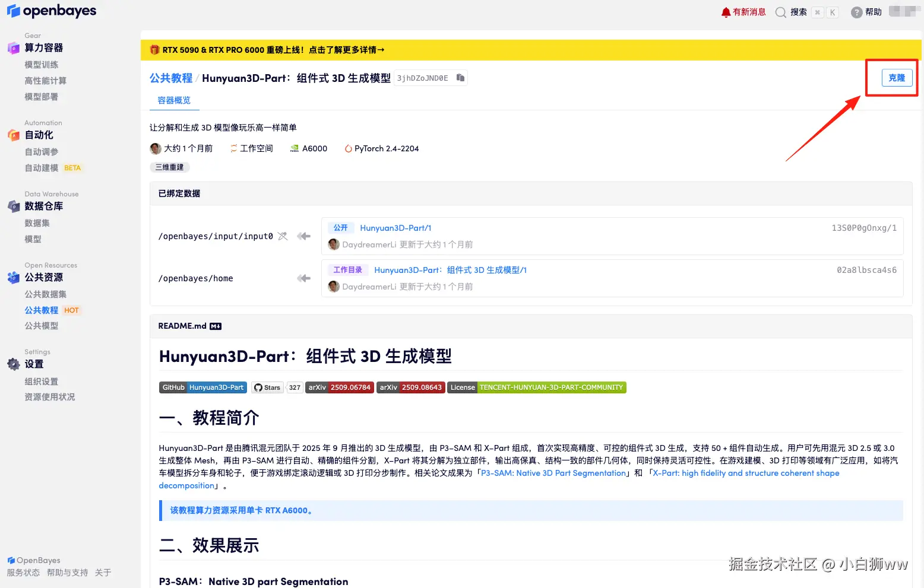Click unlink icon next to /openbayes/input/input0
Image resolution: width=924 pixels, height=588 pixels.
point(283,236)
